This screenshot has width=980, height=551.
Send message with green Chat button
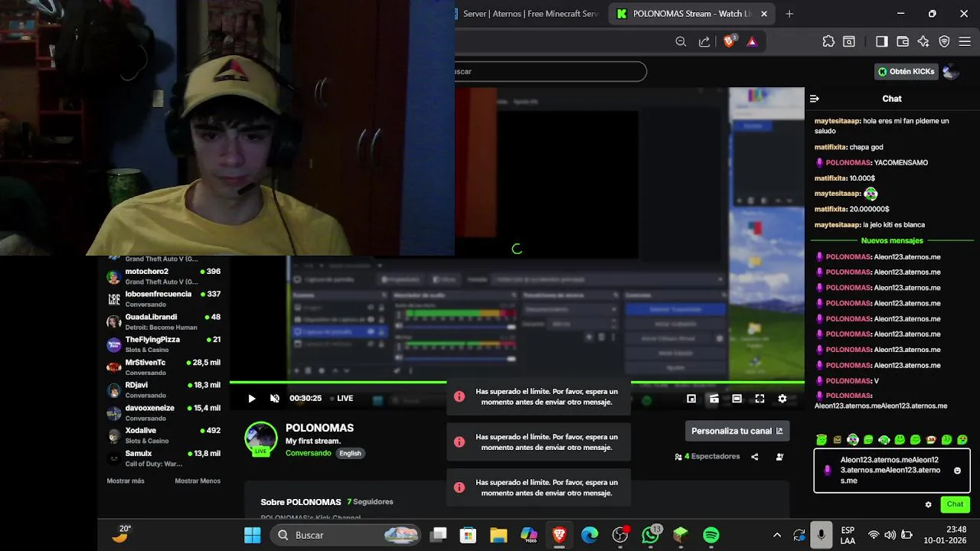point(955,504)
